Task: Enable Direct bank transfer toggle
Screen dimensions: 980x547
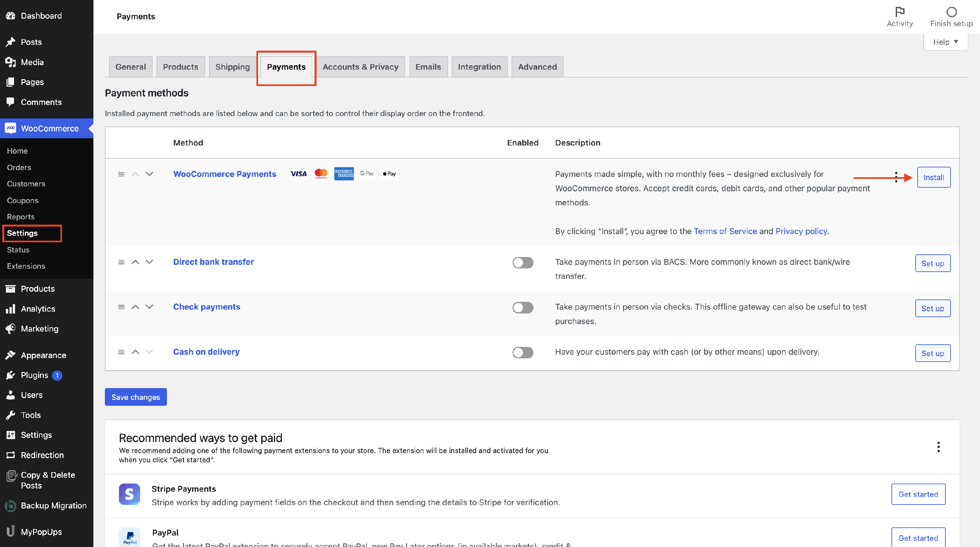Action: [522, 262]
